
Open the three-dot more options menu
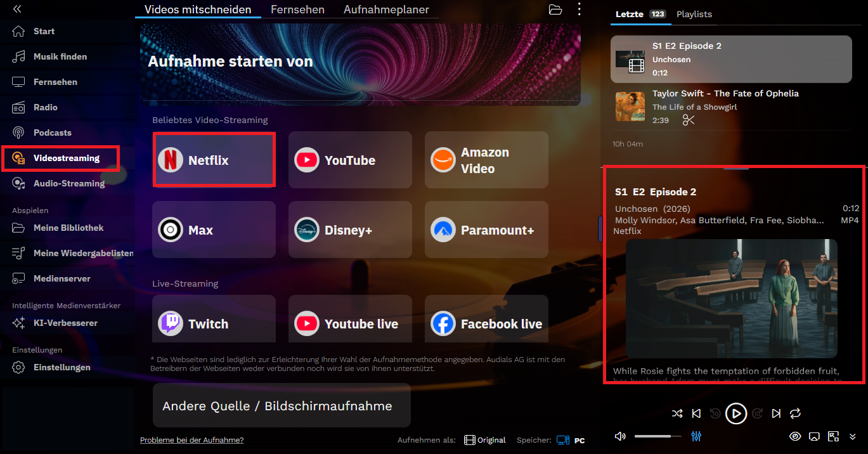pyautogui.click(x=579, y=10)
